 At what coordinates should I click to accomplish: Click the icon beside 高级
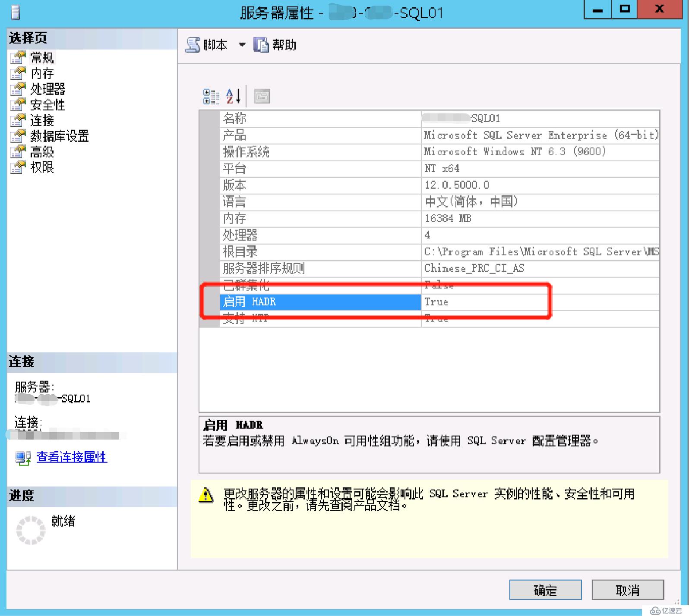tap(18, 152)
